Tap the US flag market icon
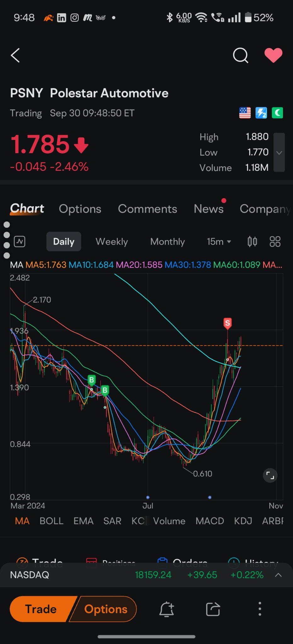 coord(245,113)
